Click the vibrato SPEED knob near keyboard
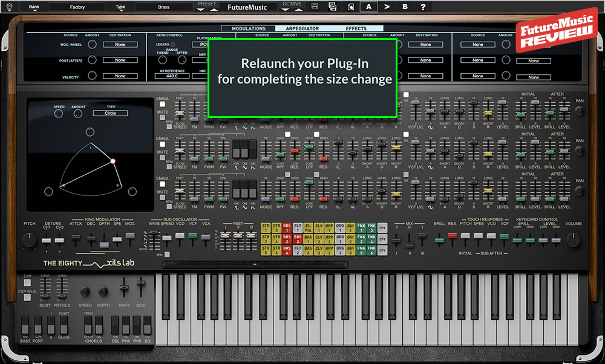 tap(85, 291)
